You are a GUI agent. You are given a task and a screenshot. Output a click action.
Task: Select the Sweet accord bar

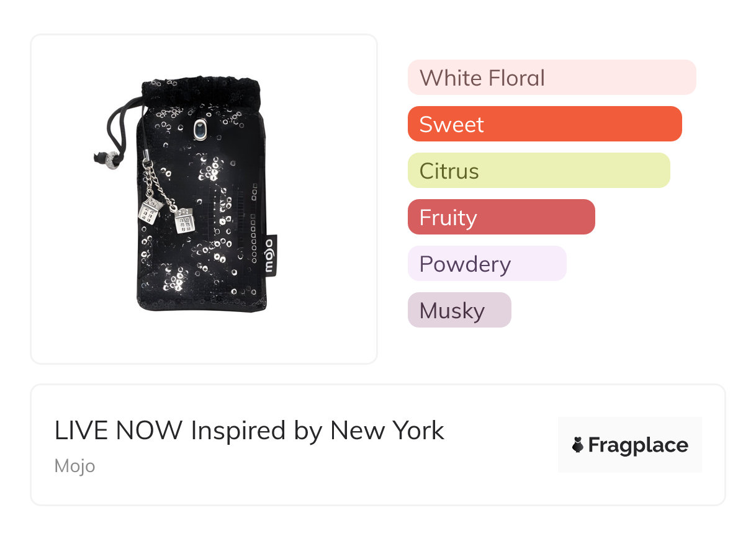click(544, 124)
